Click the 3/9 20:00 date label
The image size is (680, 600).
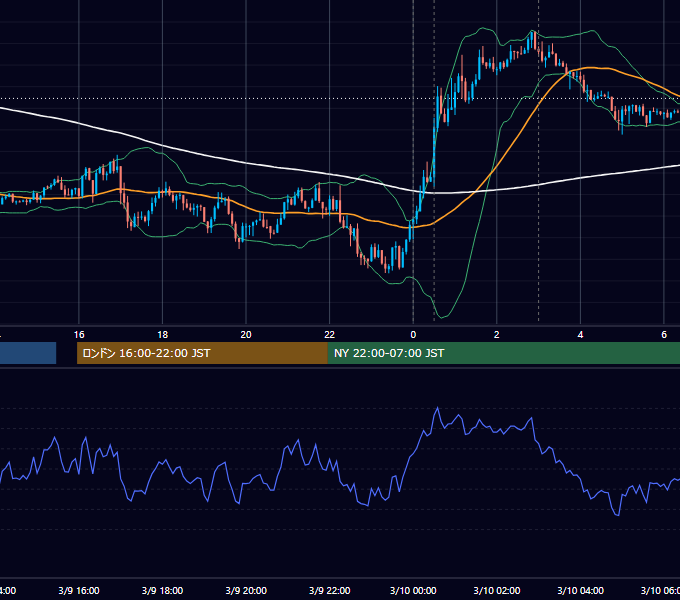(x=246, y=590)
